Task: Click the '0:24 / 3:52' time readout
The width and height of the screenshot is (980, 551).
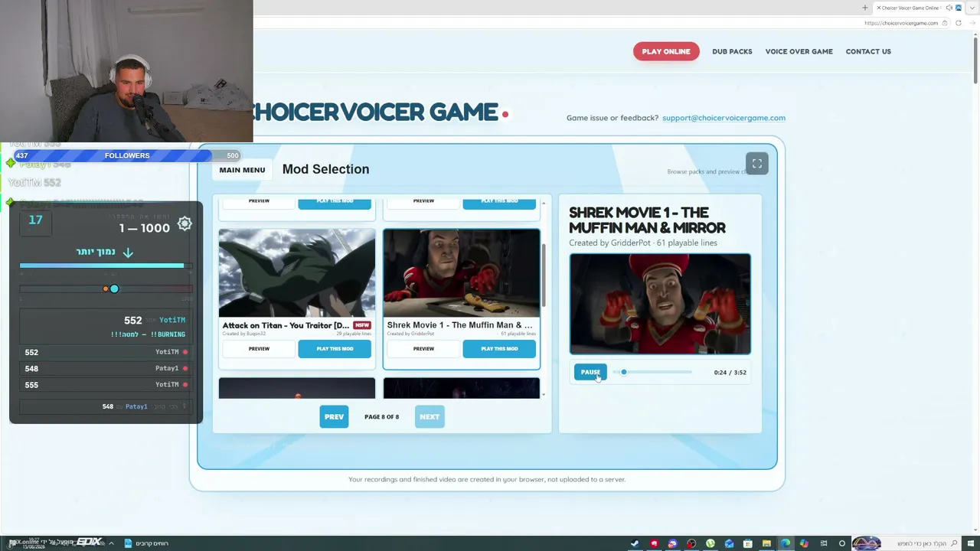Action: [x=730, y=373]
